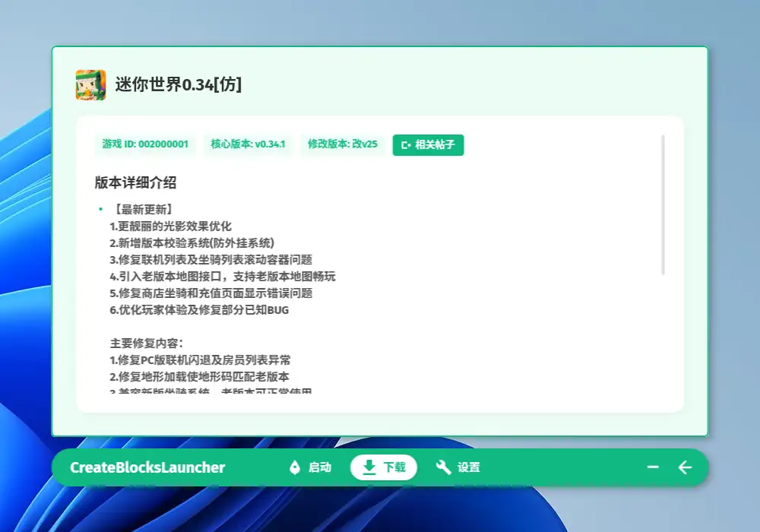This screenshot has height=532, width=760.
Task: Click the download arrow icon
Action: [369, 467]
